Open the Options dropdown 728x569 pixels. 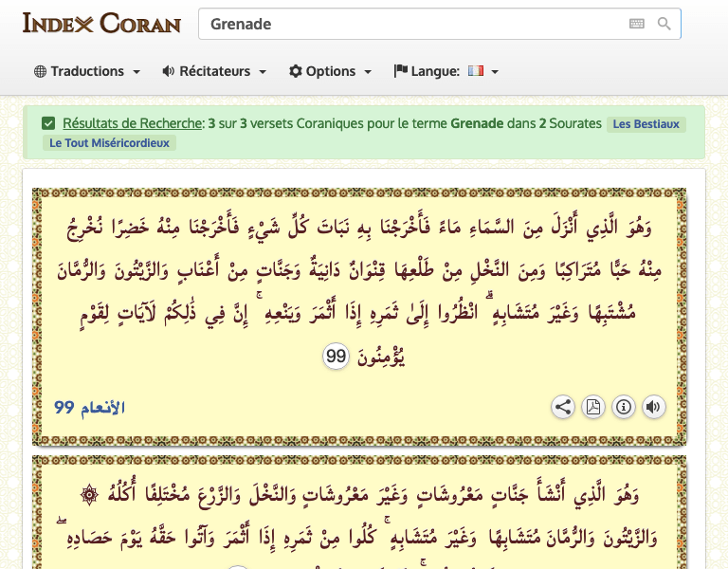click(x=330, y=71)
